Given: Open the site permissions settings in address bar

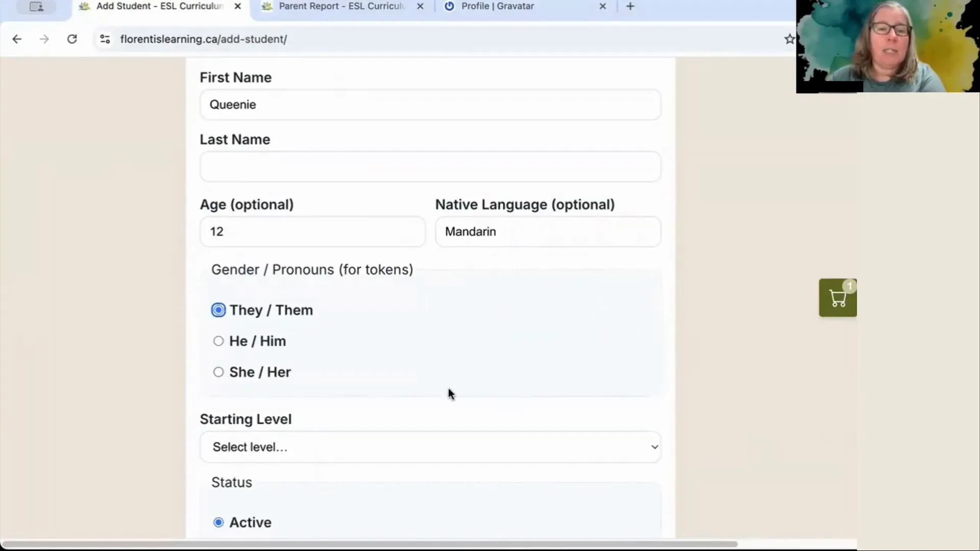Looking at the screenshot, I should 105,39.
